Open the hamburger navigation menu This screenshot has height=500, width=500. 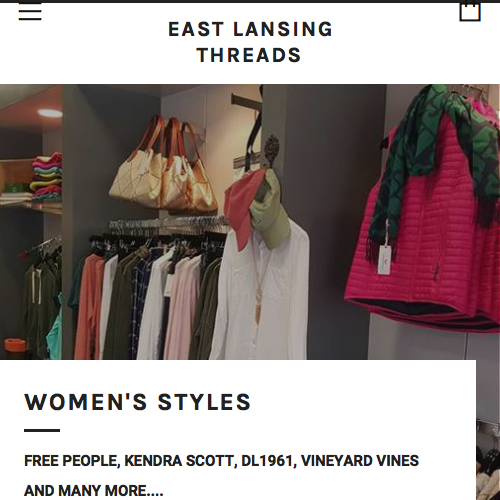(30, 12)
